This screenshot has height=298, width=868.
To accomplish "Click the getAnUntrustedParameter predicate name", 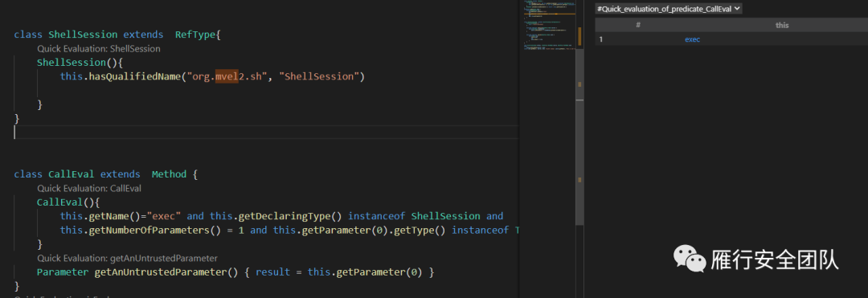I will point(158,272).
